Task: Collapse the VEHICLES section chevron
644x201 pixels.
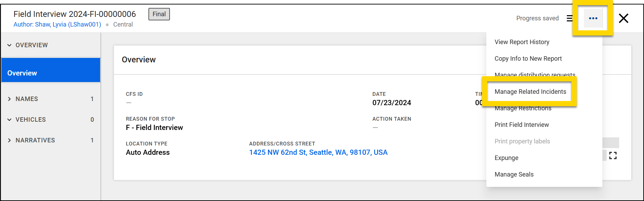Action: coord(10,120)
